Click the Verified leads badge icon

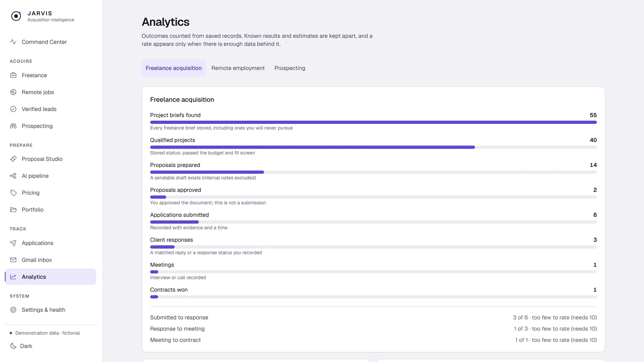(x=13, y=109)
